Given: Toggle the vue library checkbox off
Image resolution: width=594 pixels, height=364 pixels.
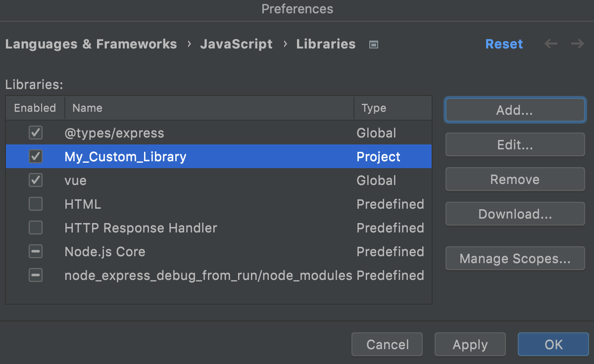Looking at the screenshot, I should [35, 180].
